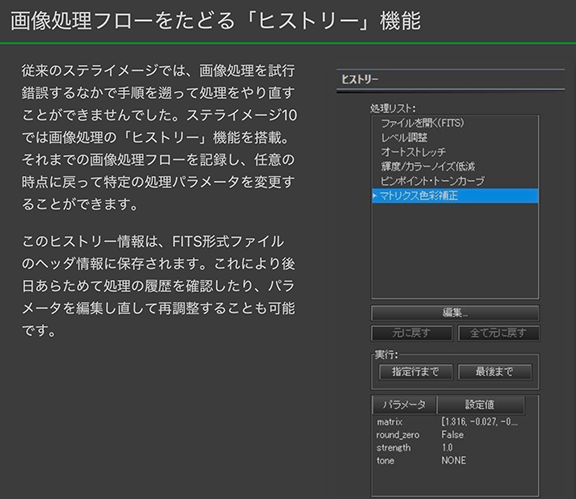
Task: Click the パラメータ column header
Action: tap(404, 405)
